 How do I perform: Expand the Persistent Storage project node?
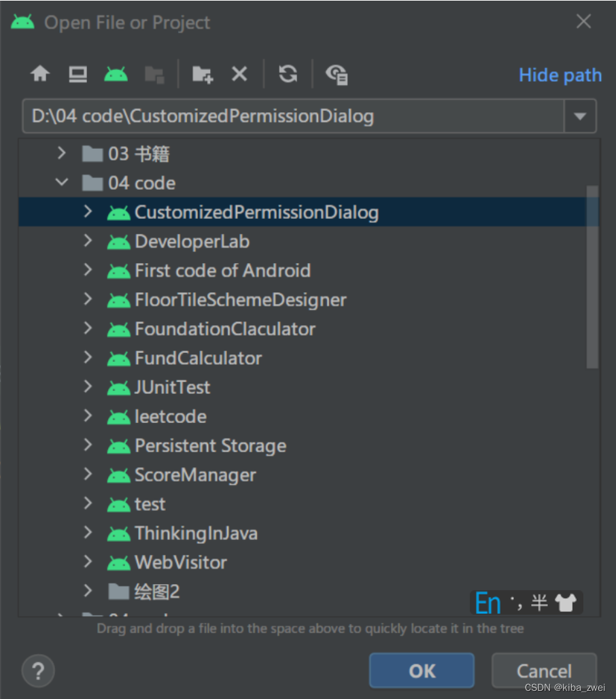[88, 445]
